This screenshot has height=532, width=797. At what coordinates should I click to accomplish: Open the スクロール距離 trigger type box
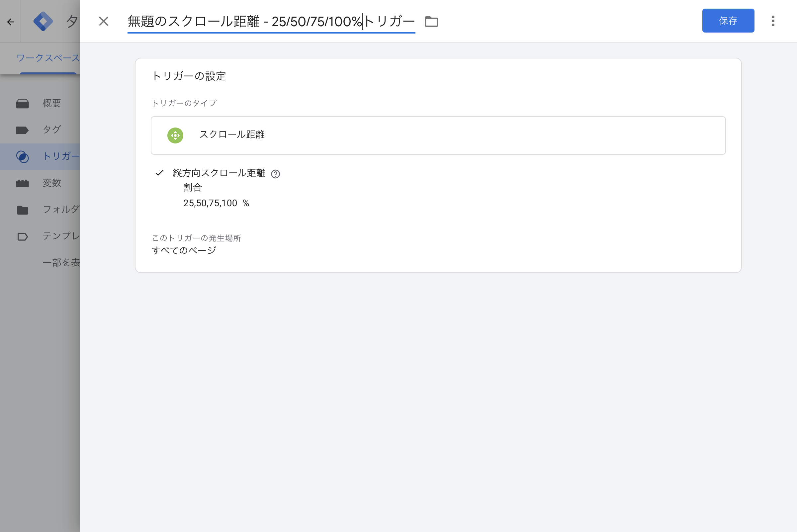438,135
